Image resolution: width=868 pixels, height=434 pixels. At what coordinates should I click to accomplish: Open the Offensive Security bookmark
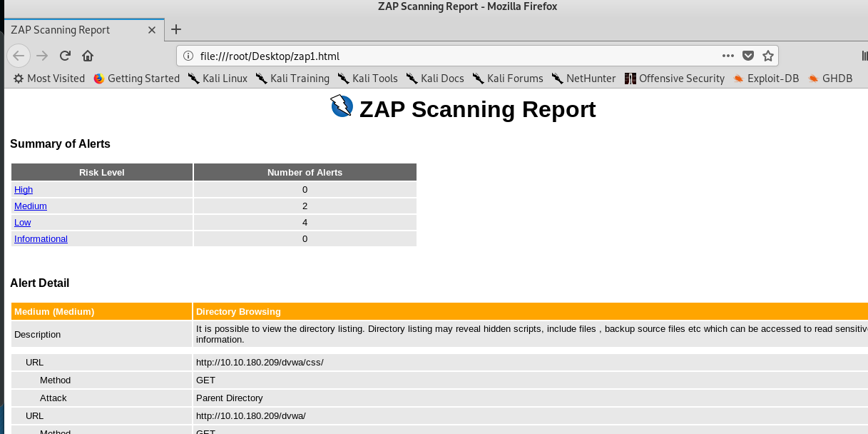[675, 79]
